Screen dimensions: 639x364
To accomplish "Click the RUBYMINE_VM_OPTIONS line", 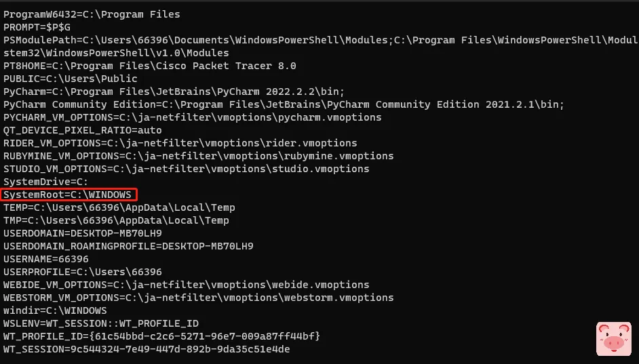I will [x=198, y=156].
